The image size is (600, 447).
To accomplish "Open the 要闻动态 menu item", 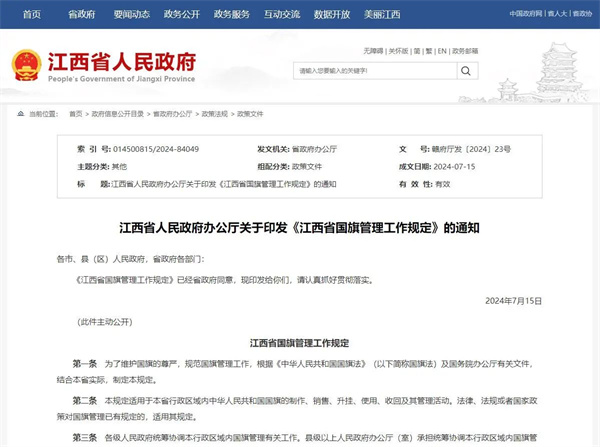I will 132,15.
